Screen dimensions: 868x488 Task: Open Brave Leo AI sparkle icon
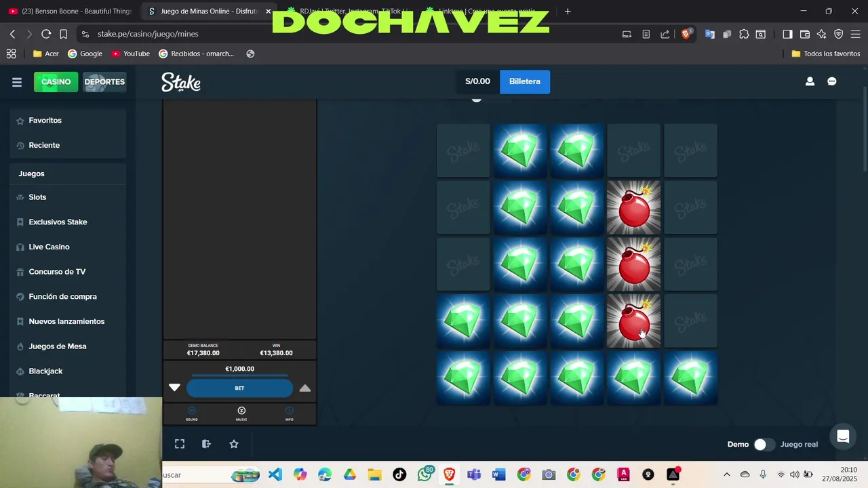(x=822, y=34)
